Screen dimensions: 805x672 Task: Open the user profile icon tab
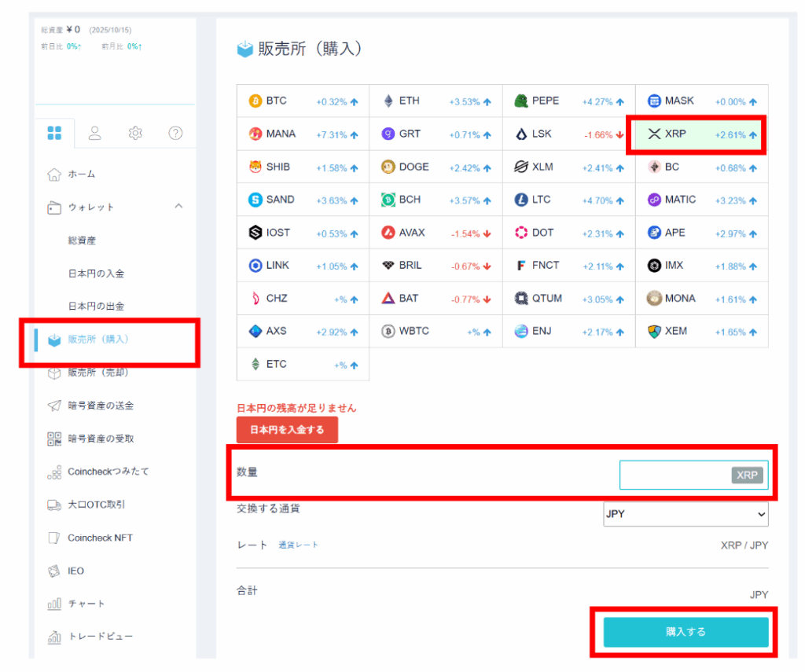pyautogui.click(x=95, y=134)
